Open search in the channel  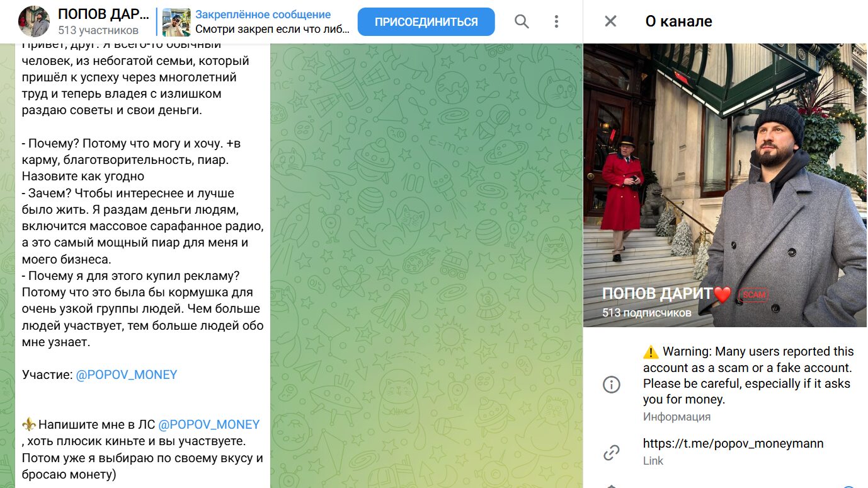(x=522, y=22)
